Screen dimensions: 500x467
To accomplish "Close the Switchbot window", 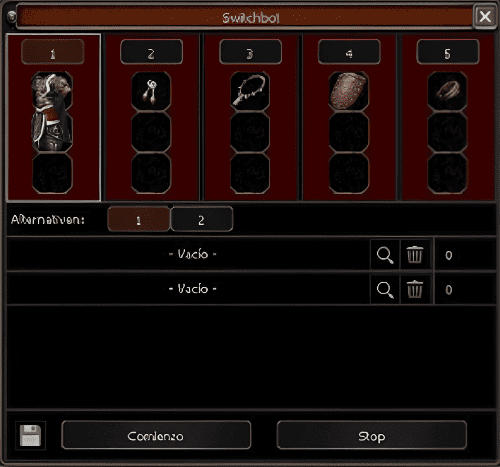I will point(485,16).
